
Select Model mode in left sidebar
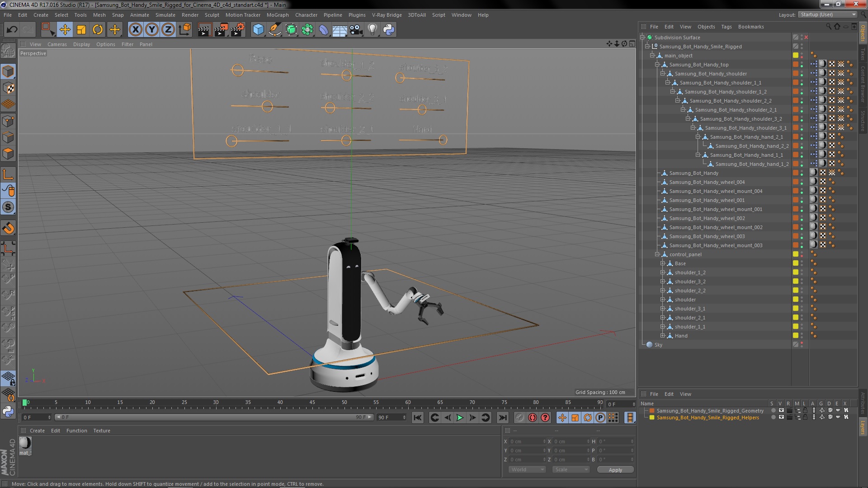tap(8, 72)
